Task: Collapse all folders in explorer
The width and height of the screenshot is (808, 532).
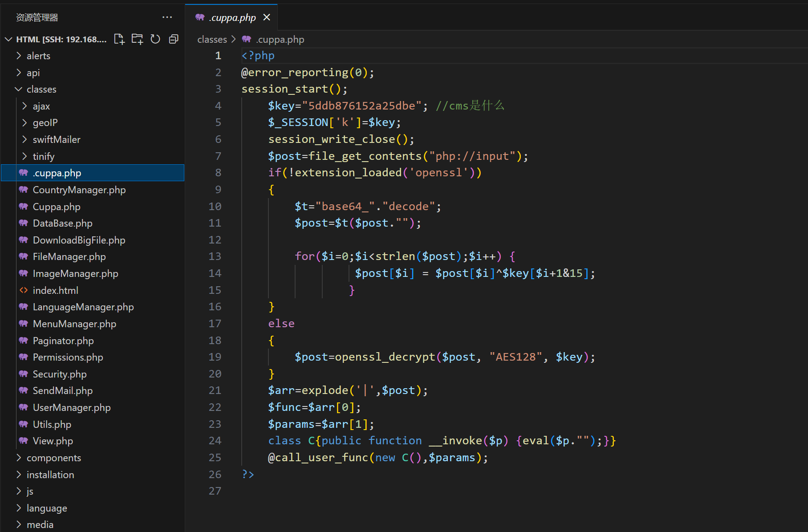Action: coord(174,39)
